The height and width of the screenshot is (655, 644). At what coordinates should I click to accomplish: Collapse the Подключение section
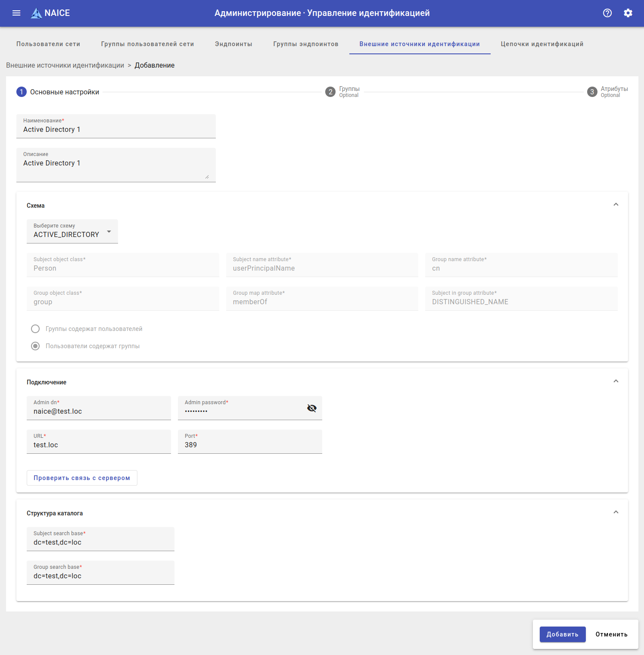(616, 381)
